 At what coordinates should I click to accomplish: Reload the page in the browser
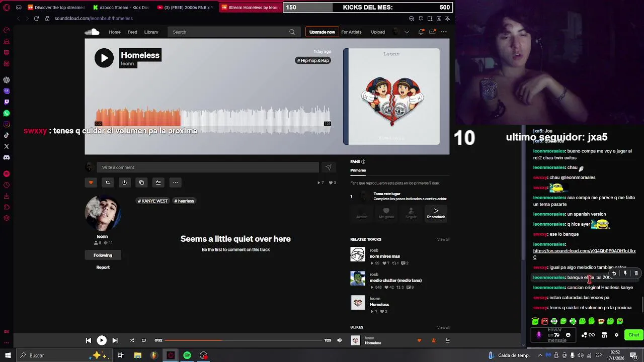coord(36,19)
